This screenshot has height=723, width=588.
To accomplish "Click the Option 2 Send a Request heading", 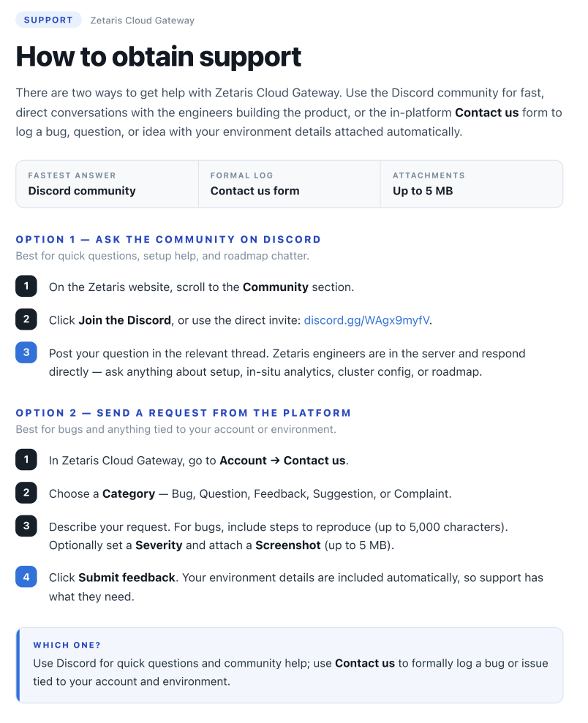I will (183, 413).
